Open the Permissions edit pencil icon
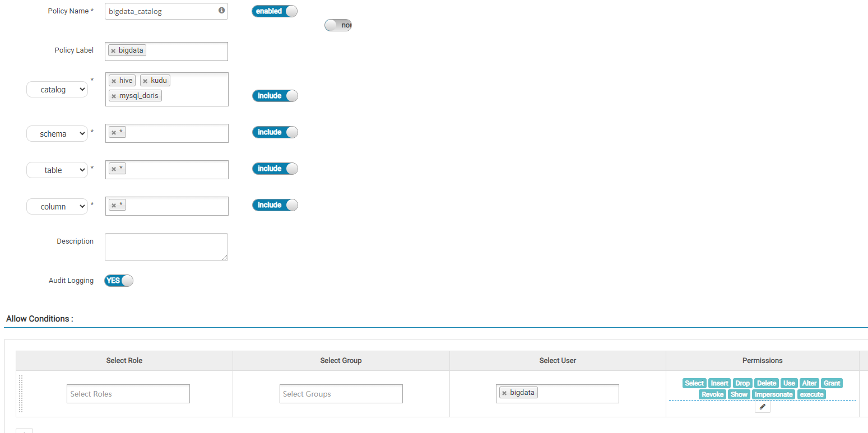868x433 pixels. 762,407
